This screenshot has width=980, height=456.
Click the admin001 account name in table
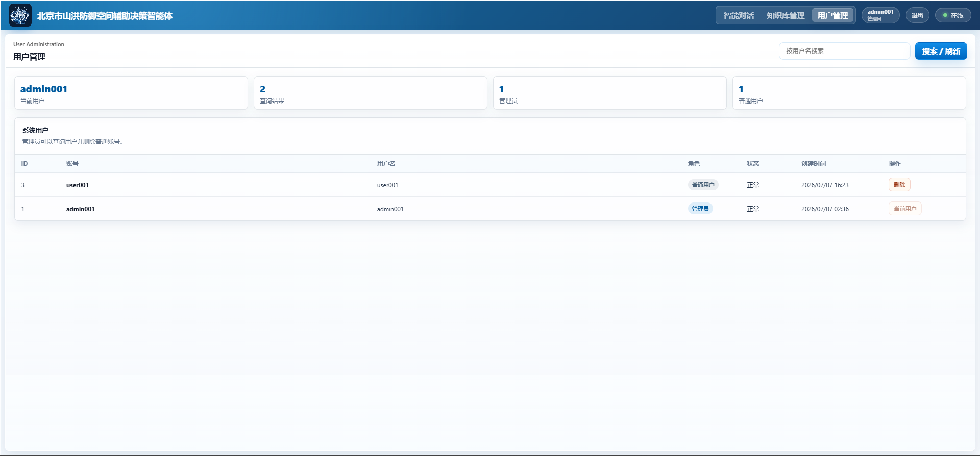pos(80,209)
